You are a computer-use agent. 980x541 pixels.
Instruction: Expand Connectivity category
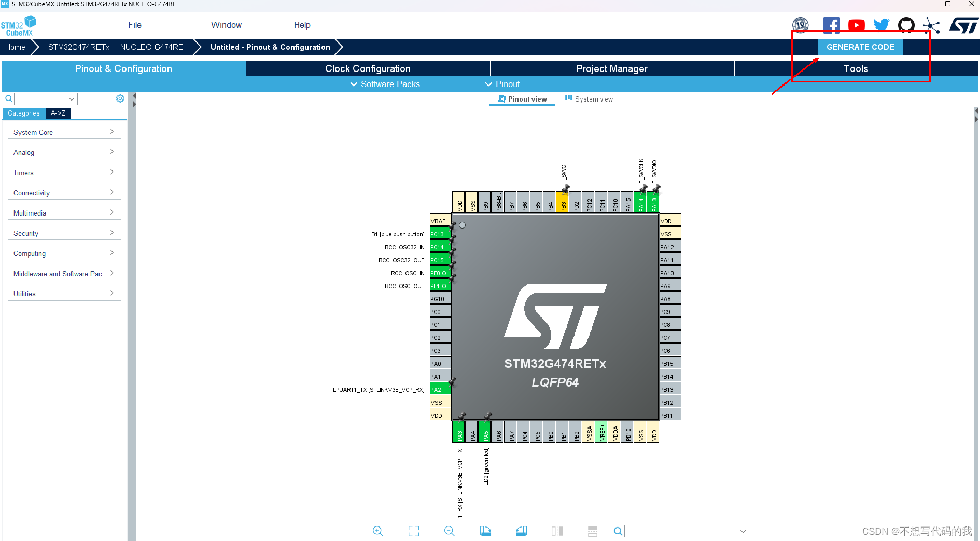pyautogui.click(x=64, y=193)
